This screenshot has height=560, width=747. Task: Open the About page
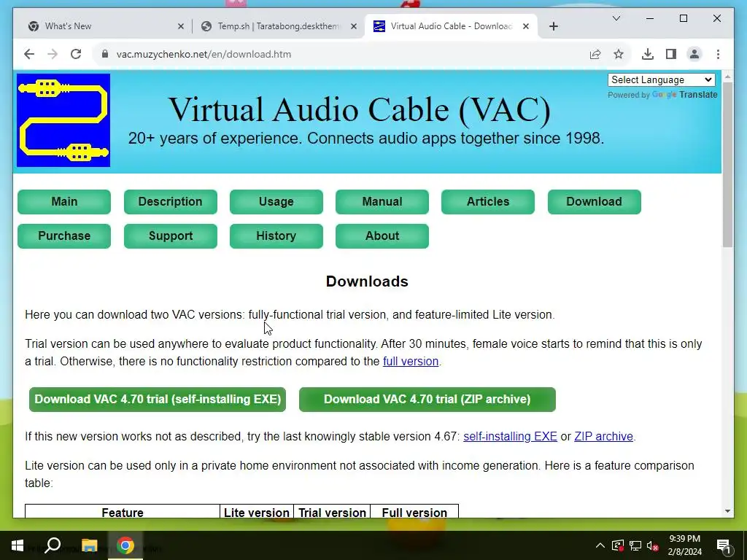[382, 236]
